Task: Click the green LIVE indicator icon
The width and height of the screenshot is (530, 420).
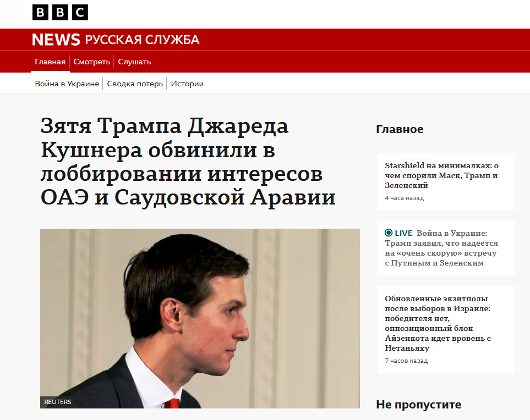Action: pyautogui.click(x=389, y=233)
